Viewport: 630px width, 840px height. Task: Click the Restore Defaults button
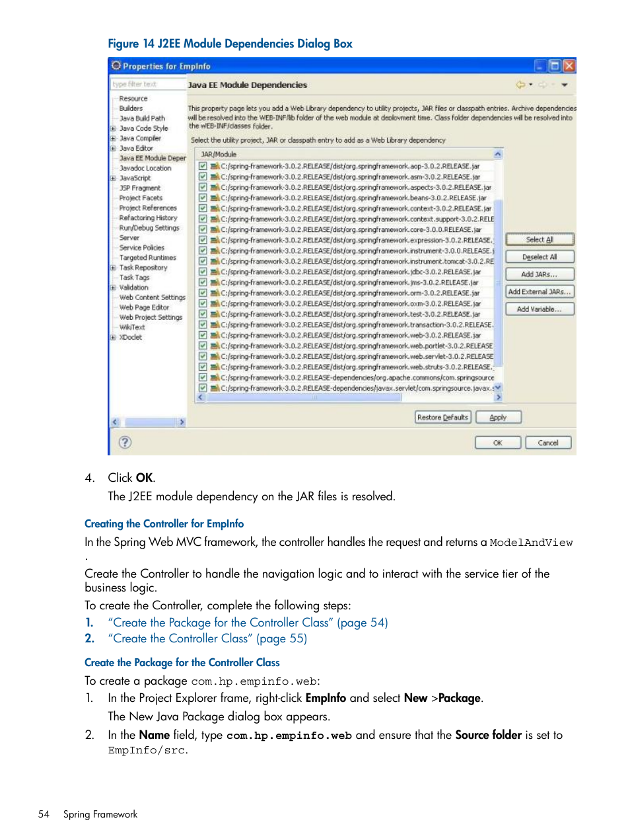(x=442, y=417)
